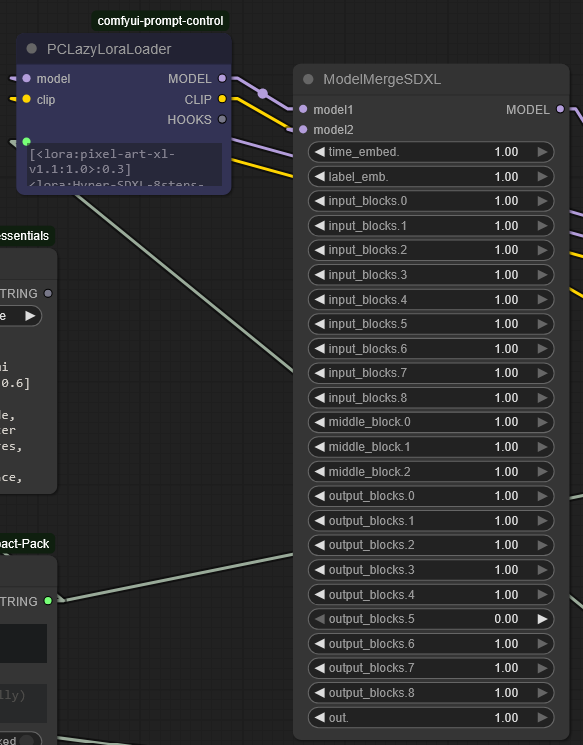Image resolution: width=583 pixels, height=745 pixels.
Task: Increase input_blocks.8 with right arrow
Action: coord(542,398)
